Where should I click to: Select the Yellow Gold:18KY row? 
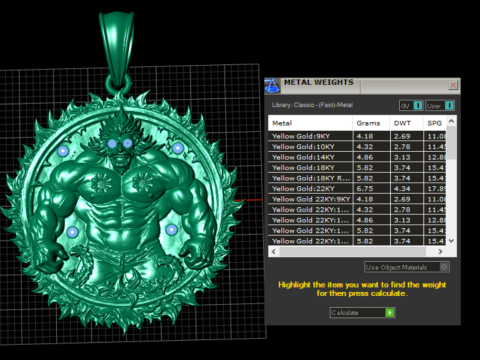357,168
